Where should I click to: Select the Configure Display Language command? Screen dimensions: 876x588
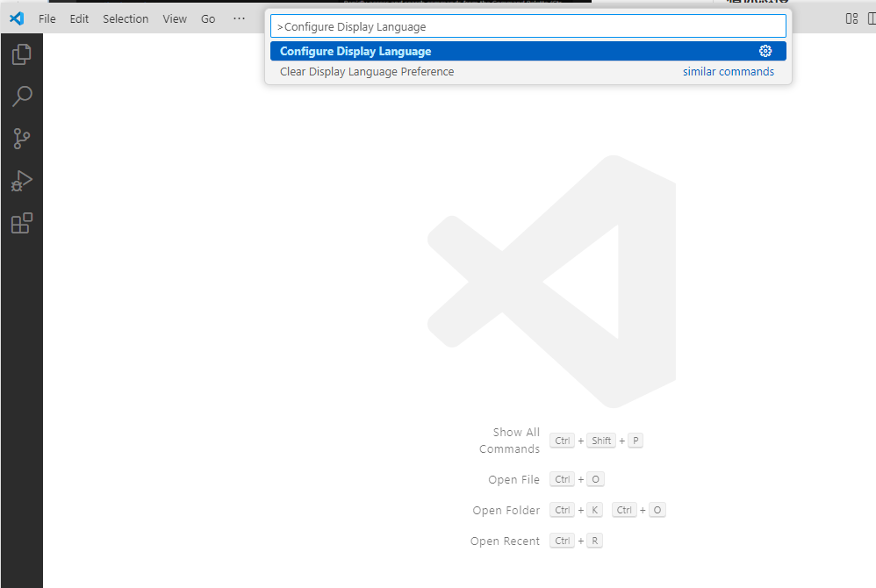click(x=528, y=51)
